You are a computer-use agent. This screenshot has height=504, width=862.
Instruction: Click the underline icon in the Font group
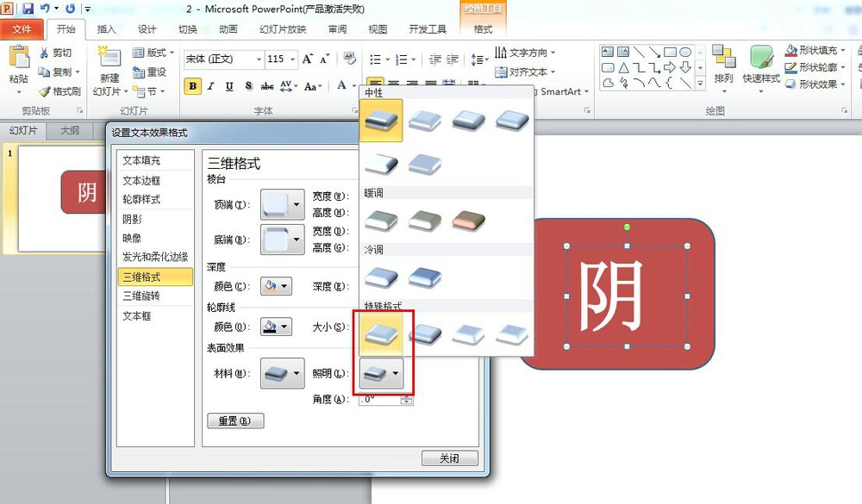coord(229,85)
